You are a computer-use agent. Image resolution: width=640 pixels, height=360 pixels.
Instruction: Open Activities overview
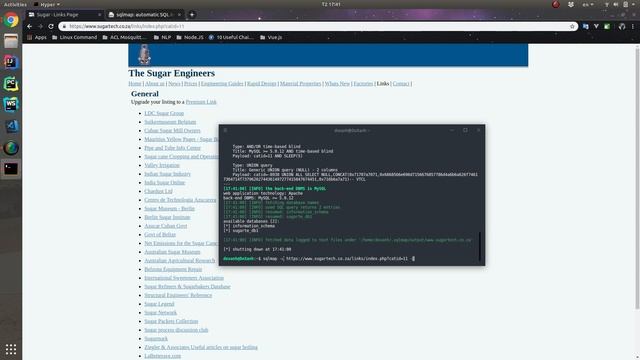pos(15,4)
